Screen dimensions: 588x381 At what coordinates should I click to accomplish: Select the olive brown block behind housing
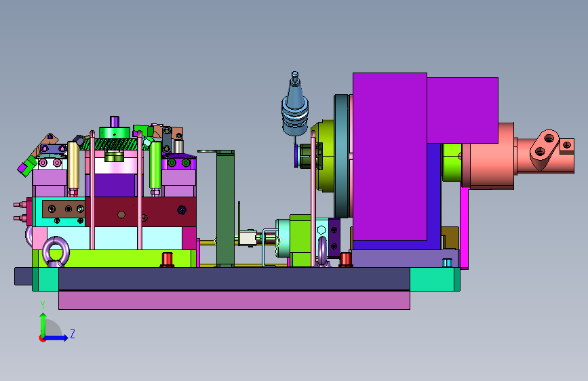[450, 237]
